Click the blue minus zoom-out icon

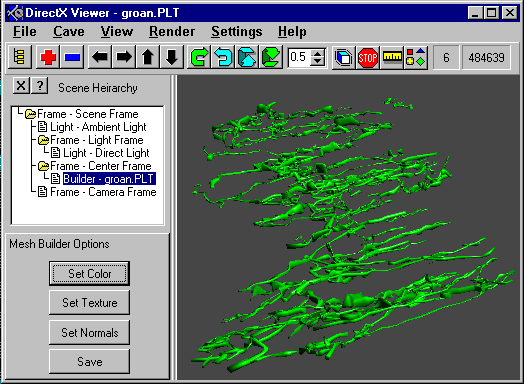coord(72,57)
